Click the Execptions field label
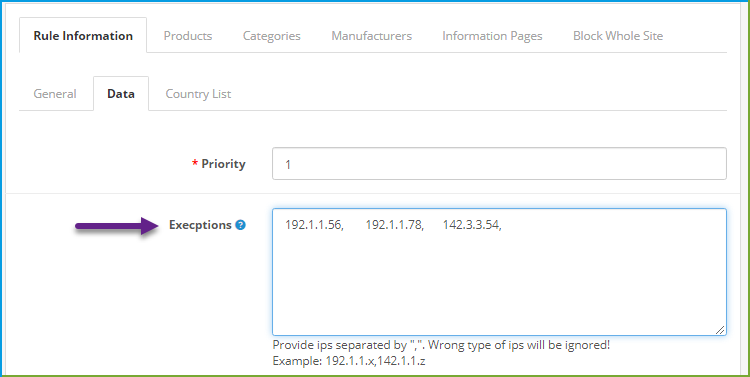750x377 pixels. [x=200, y=225]
